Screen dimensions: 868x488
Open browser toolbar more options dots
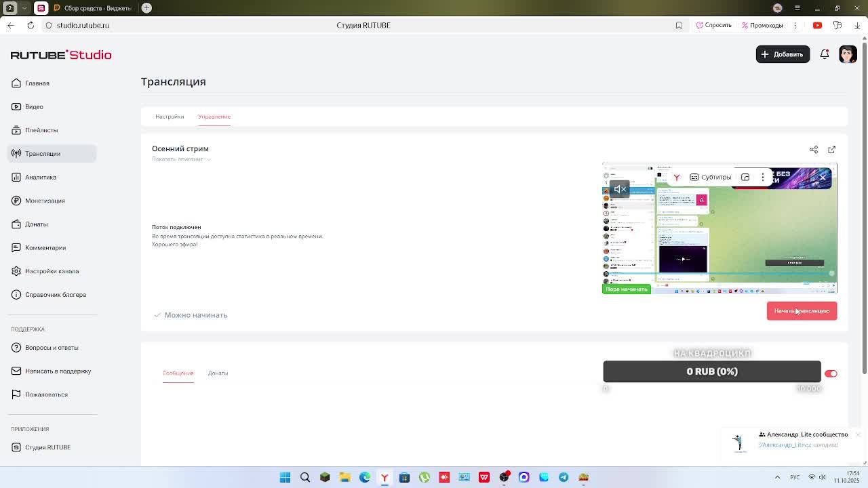795,25
